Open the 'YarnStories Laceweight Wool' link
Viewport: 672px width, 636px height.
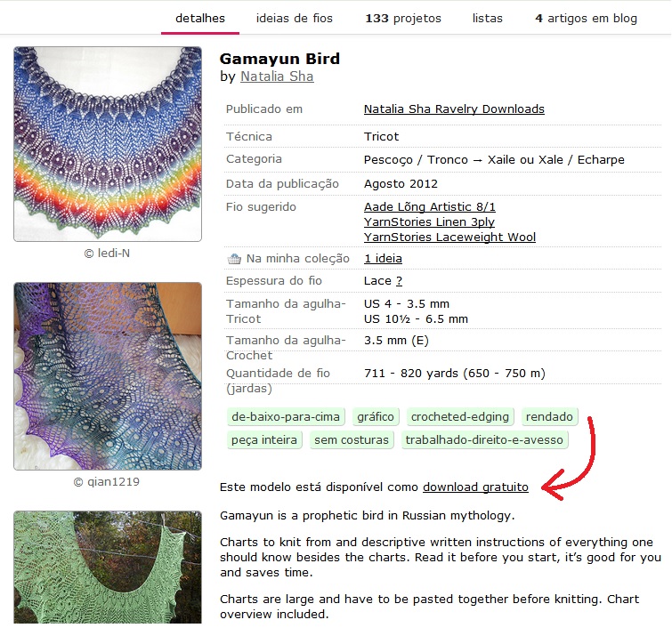[449, 237]
